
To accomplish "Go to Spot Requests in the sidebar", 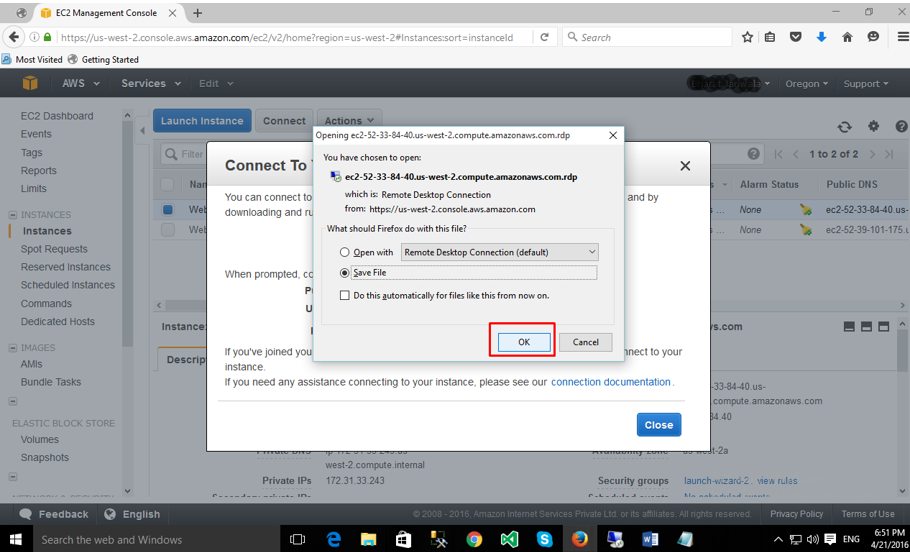I will [54, 249].
